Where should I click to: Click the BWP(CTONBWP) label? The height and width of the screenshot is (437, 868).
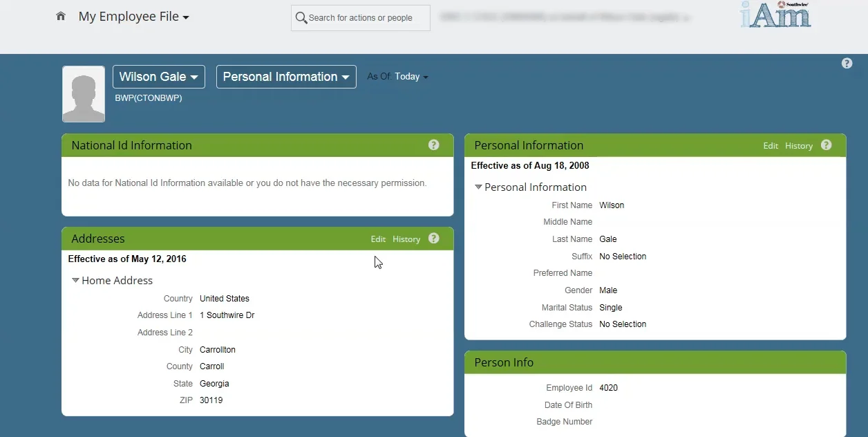point(149,98)
